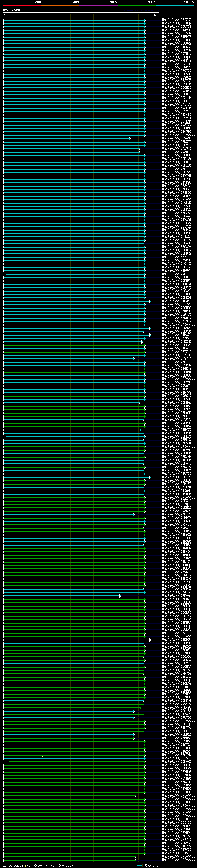Select the extended cyan bar for A4H3Y8
197x868 pixels.
pos(77,301)
